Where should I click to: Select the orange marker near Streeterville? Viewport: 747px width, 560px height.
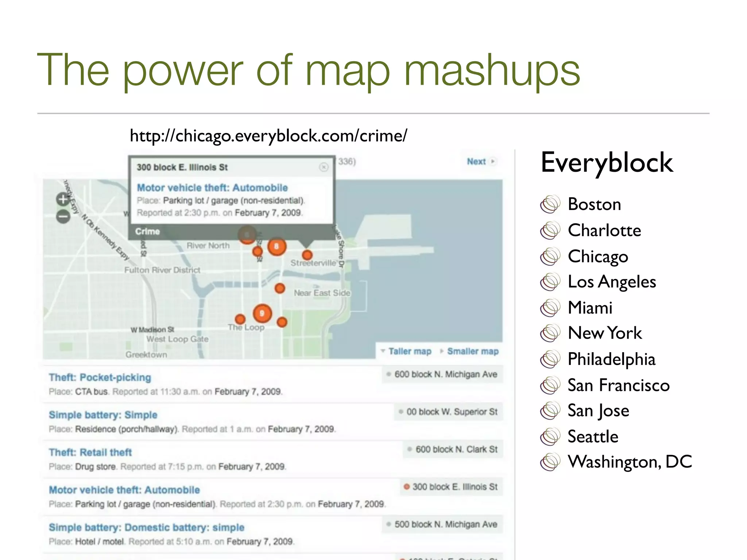(x=307, y=254)
